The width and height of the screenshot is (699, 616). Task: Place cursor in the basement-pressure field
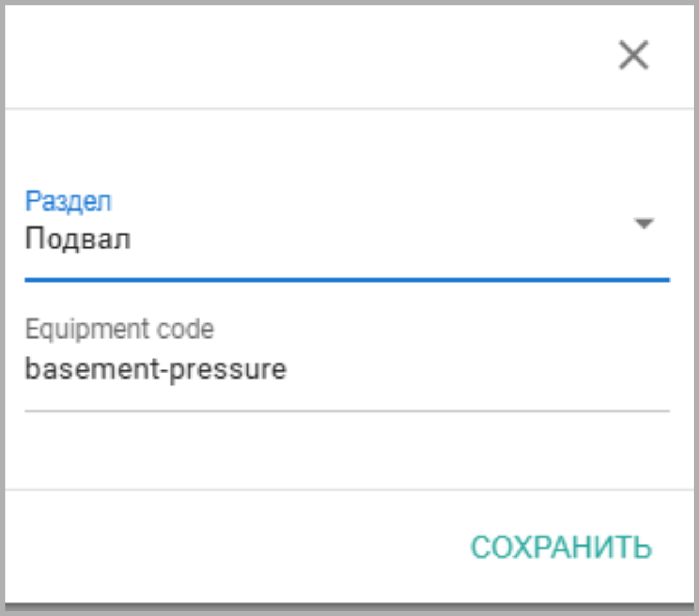point(347,369)
